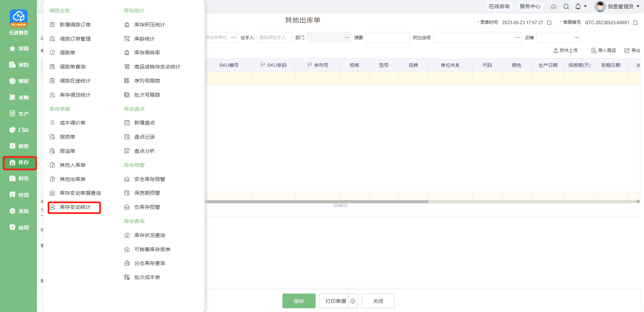The width and height of the screenshot is (644, 312).
Task: Click the print settings gear icon
Action: tap(353, 301)
